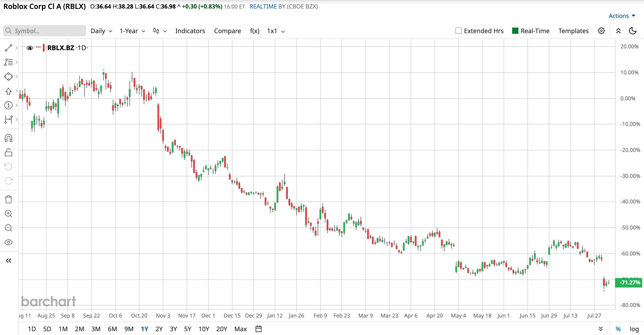Open the Templates menu
The width and height of the screenshot is (644, 335).
pyautogui.click(x=574, y=31)
